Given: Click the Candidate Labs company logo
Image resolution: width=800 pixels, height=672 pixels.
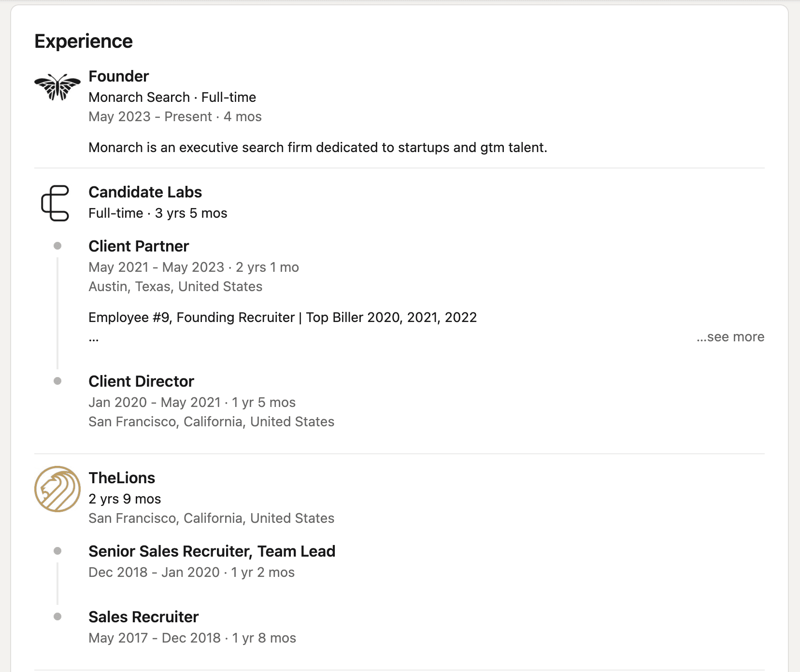Looking at the screenshot, I should coord(56,203).
